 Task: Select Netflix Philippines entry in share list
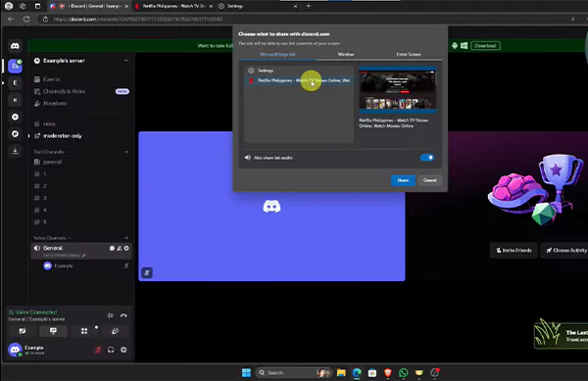[x=299, y=80]
